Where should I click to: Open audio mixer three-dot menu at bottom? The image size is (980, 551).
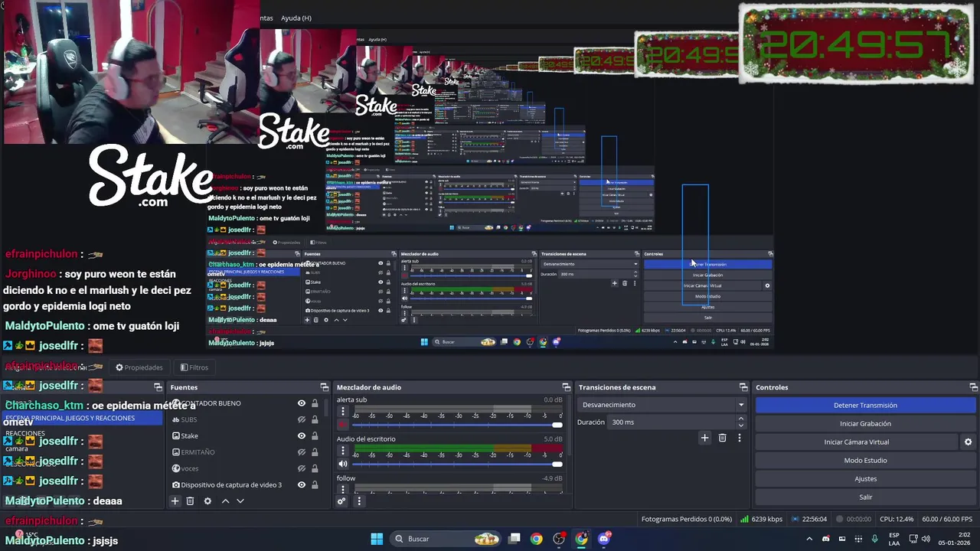point(359,501)
